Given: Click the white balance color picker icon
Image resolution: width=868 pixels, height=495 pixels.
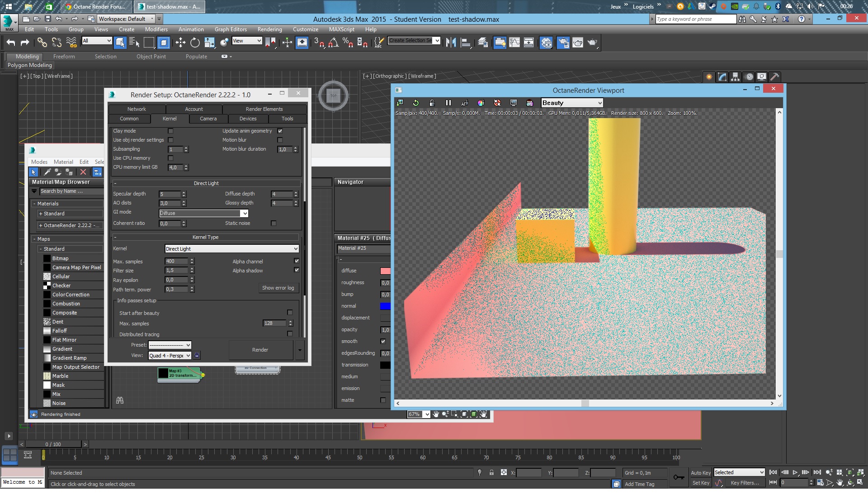Looking at the screenshot, I should pos(481,103).
